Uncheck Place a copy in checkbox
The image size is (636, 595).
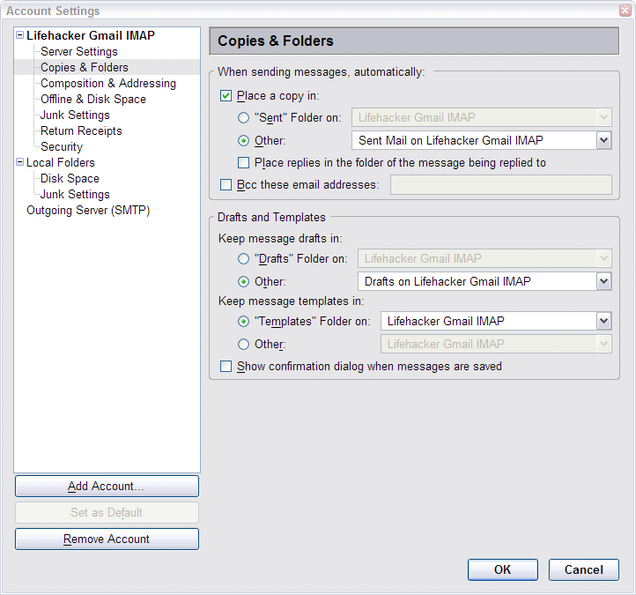[226, 96]
